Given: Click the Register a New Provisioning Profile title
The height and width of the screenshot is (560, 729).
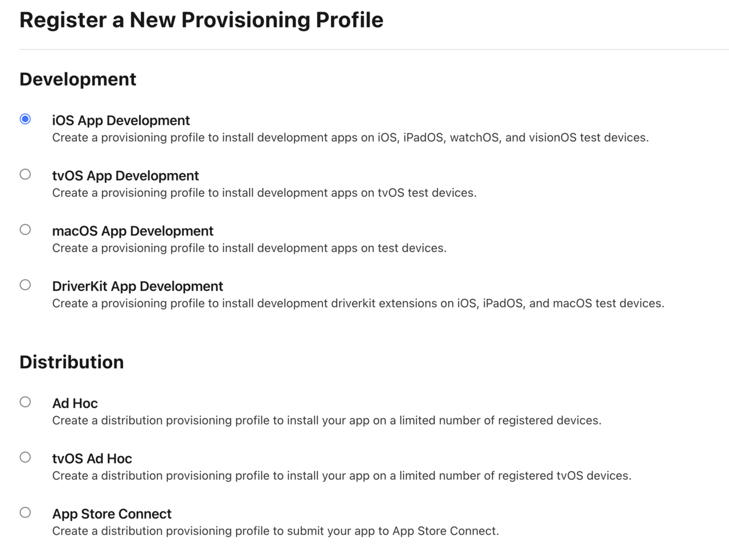Looking at the screenshot, I should (x=201, y=20).
